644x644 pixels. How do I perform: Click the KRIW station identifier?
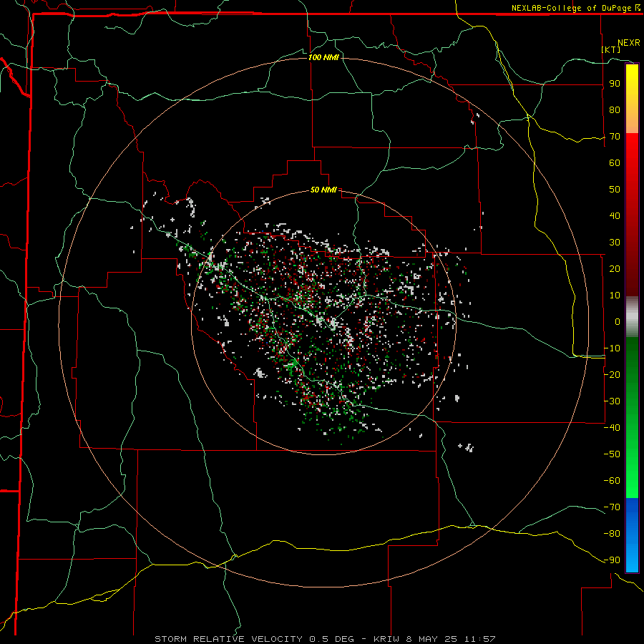(386, 639)
